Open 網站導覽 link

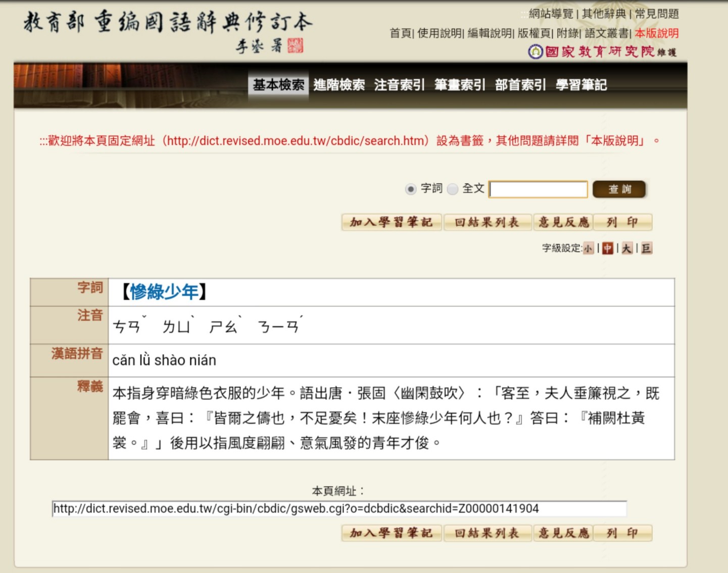coord(551,14)
